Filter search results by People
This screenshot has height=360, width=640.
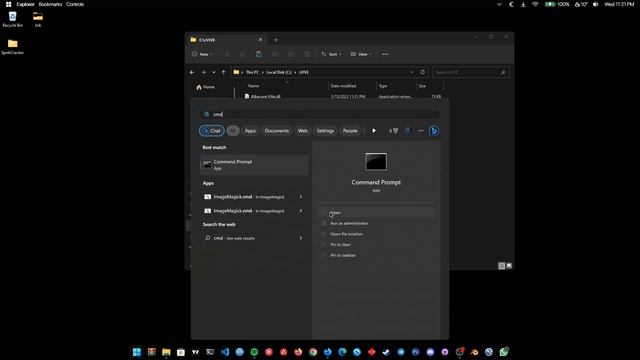[x=350, y=131]
